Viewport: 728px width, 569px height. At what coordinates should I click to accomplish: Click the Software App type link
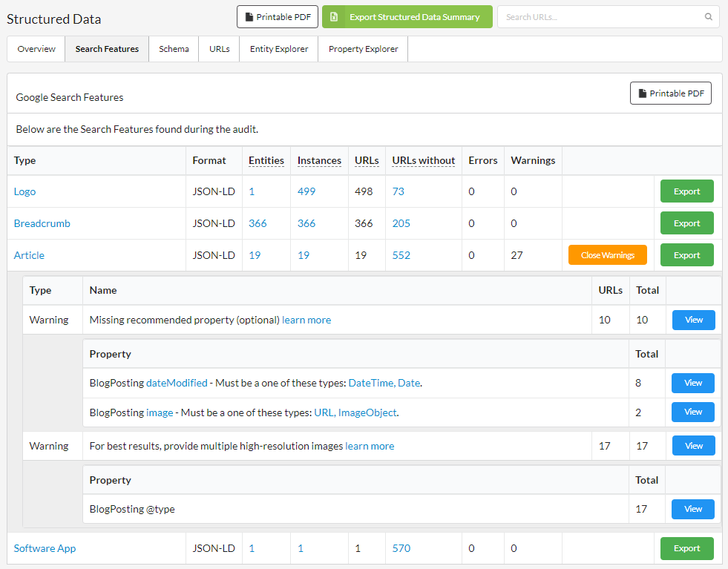pyautogui.click(x=45, y=548)
